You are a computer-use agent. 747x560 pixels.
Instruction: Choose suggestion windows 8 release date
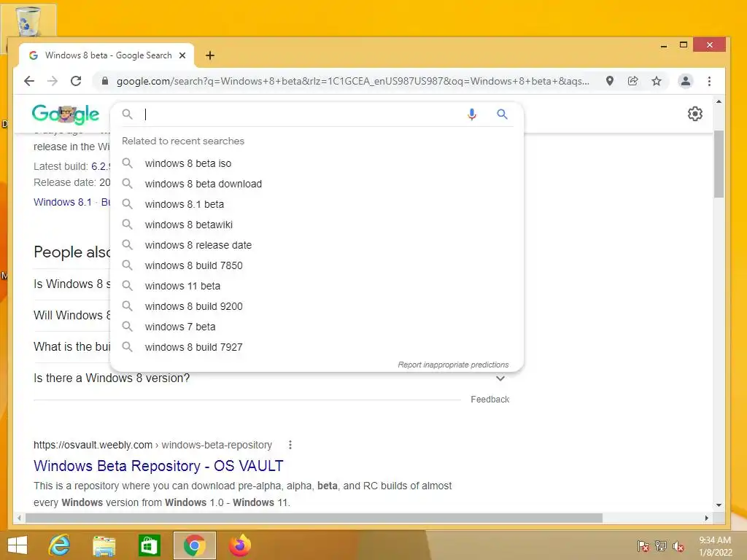click(x=317, y=245)
